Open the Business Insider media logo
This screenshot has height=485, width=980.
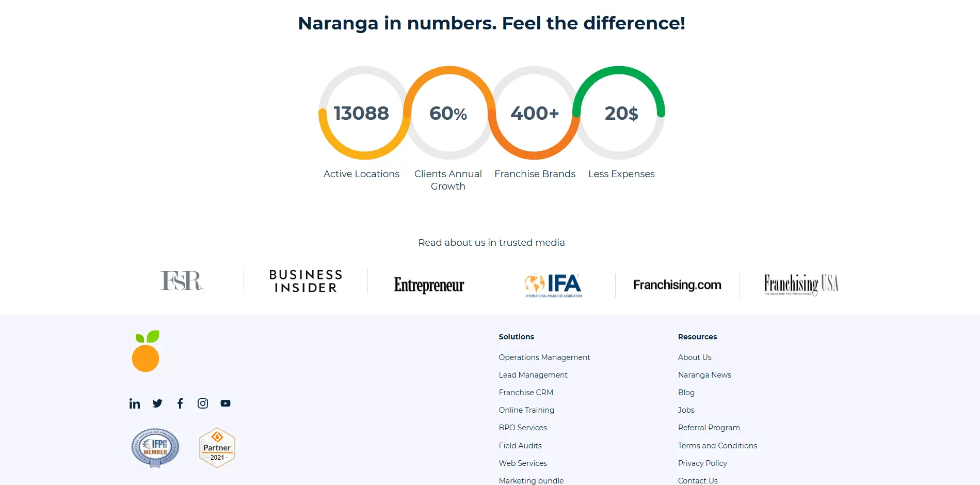tap(304, 280)
